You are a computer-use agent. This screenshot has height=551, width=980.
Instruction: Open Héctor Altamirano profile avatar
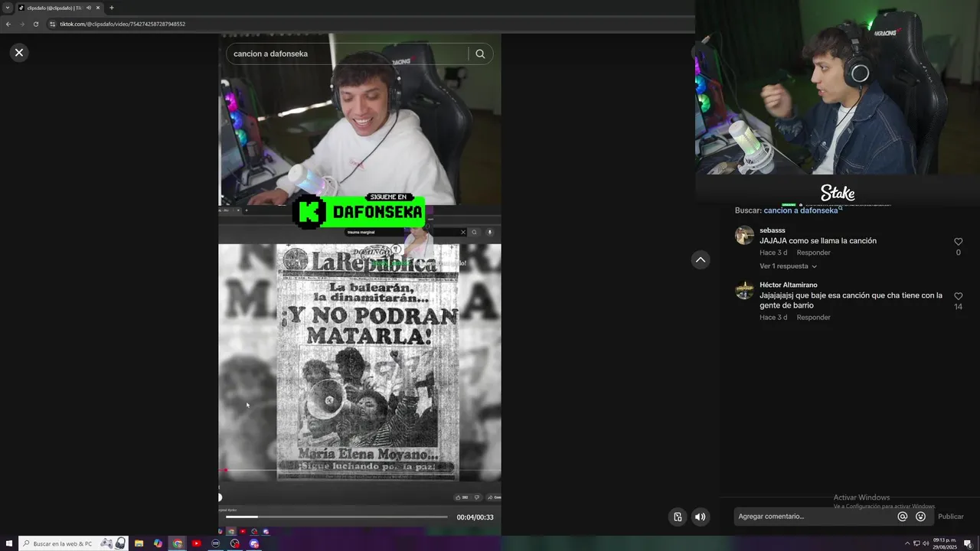[744, 290]
